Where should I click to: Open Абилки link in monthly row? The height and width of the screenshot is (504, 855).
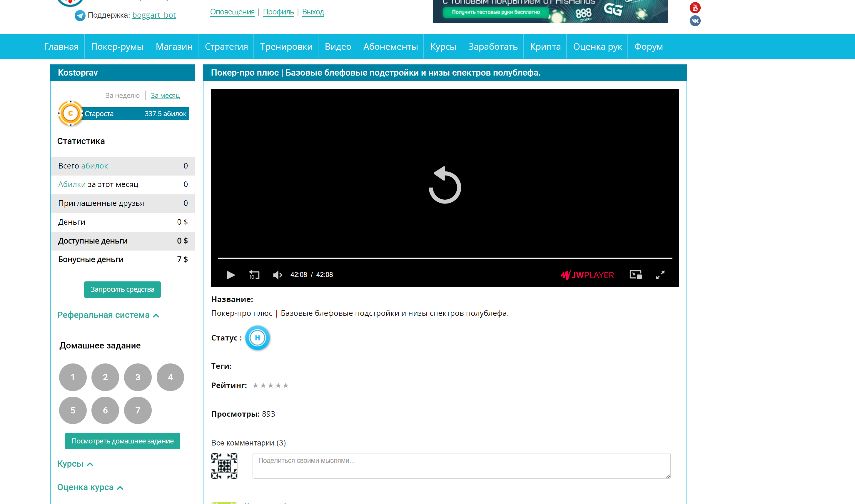[x=72, y=184]
